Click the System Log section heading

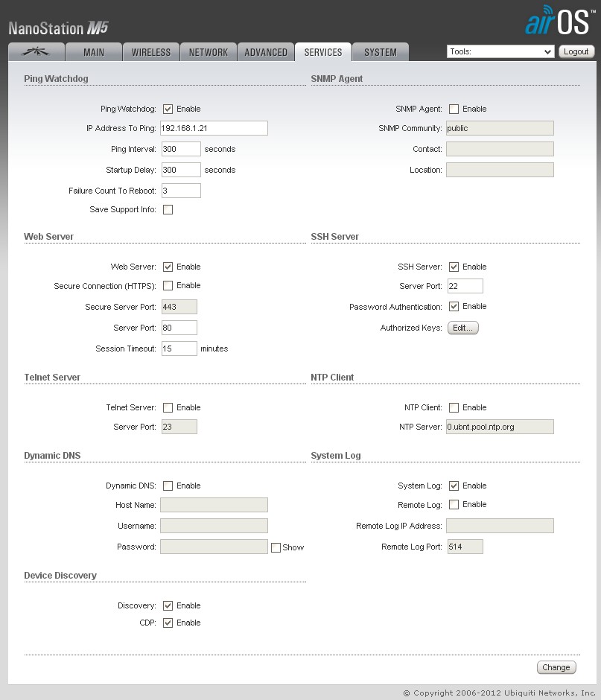[x=336, y=455]
